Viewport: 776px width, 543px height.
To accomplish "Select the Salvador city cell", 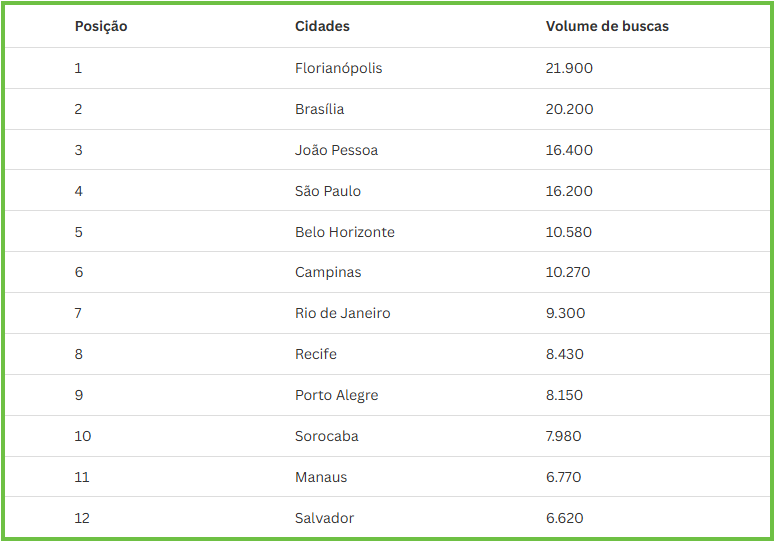I will pos(324,518).
